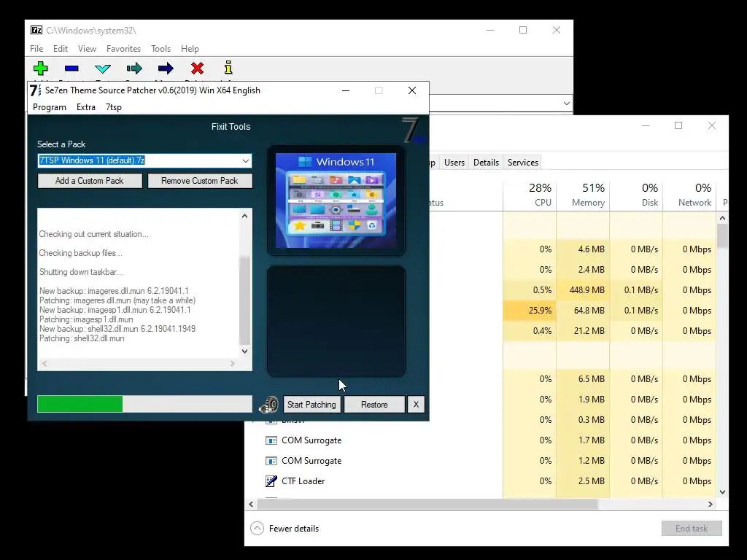The height and width of the screenshot is (560, 747).
Task: Click the log box horizontal scroll right arrow
Action: coord(233,363)
